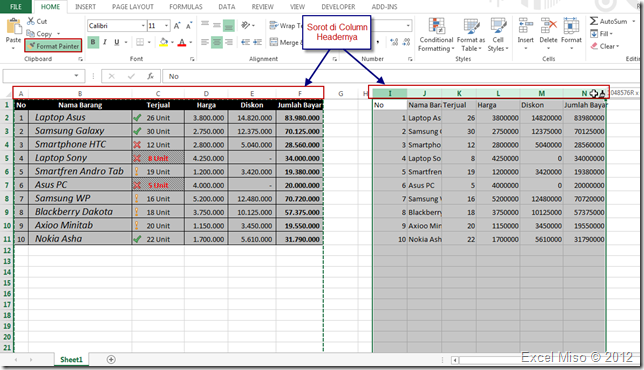This screenshot has height=370, width=644.
Task: Toggle Underline formatting
Action: click(117, 42)
